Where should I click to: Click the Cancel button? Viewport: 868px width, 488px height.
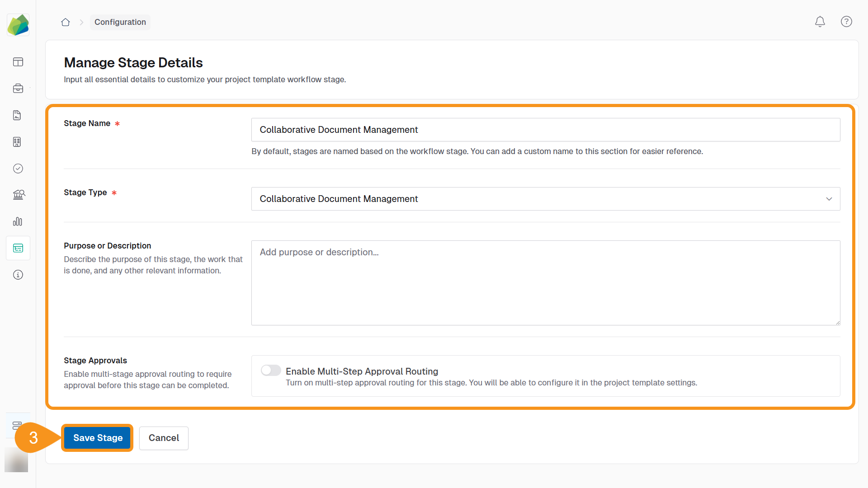164,438
